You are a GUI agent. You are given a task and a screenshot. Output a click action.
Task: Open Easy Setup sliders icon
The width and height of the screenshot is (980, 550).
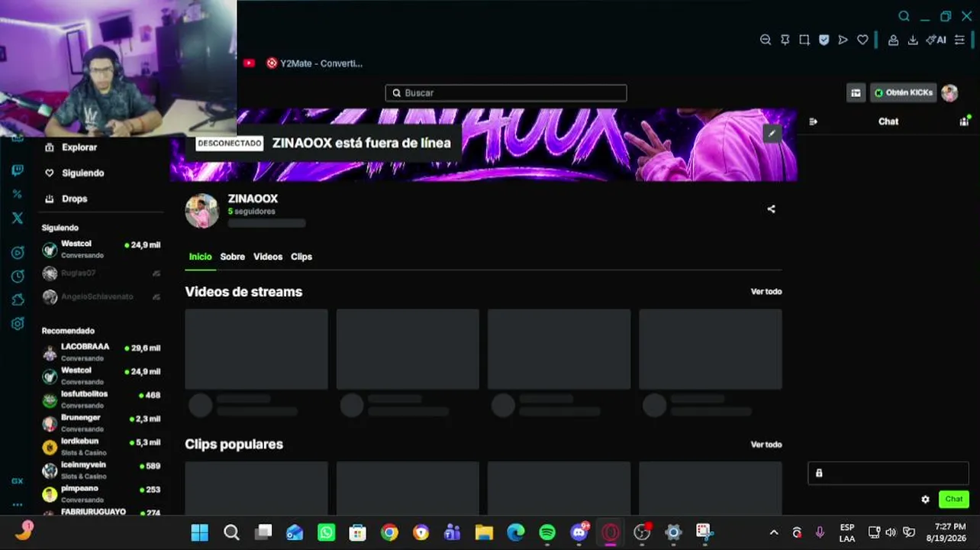pyautogui.click(x=959, y=40)
